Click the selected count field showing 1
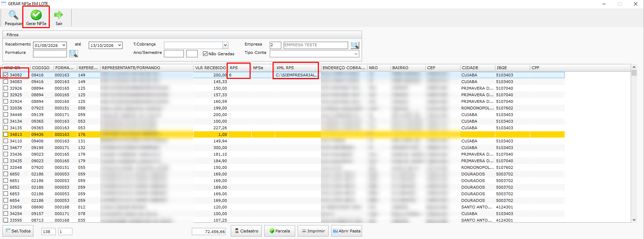Screen dimensions: 644x239 click(x=65, y=231)
